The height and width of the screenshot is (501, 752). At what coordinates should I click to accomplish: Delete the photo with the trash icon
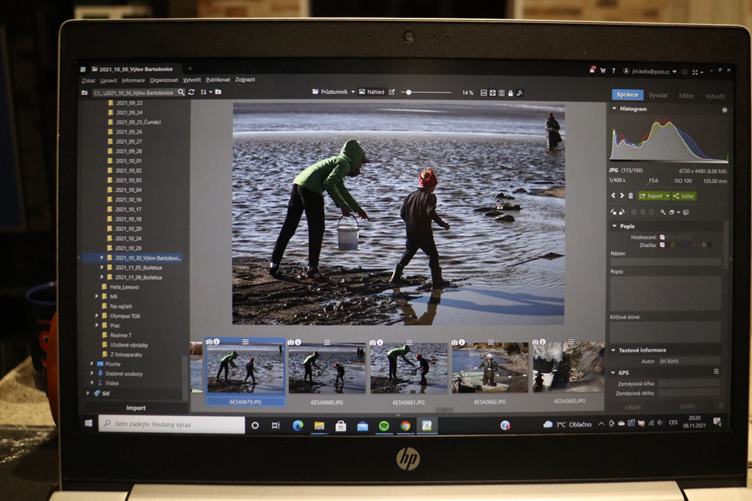click(631, 196)
